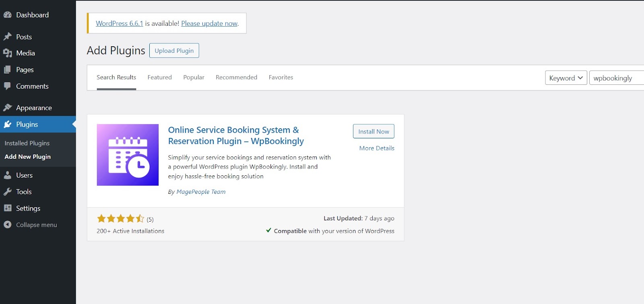
Task: Click the Users person icon
Action: point(8,175)
